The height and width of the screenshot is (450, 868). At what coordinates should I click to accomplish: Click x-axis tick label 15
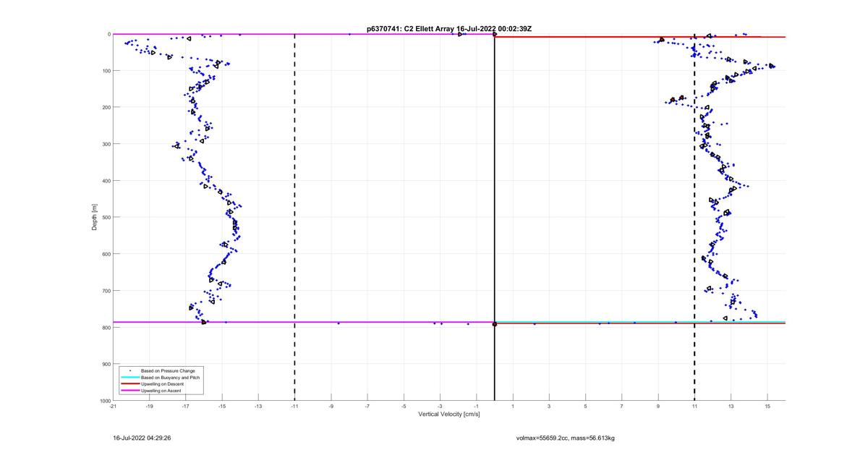tap(767, 406)
